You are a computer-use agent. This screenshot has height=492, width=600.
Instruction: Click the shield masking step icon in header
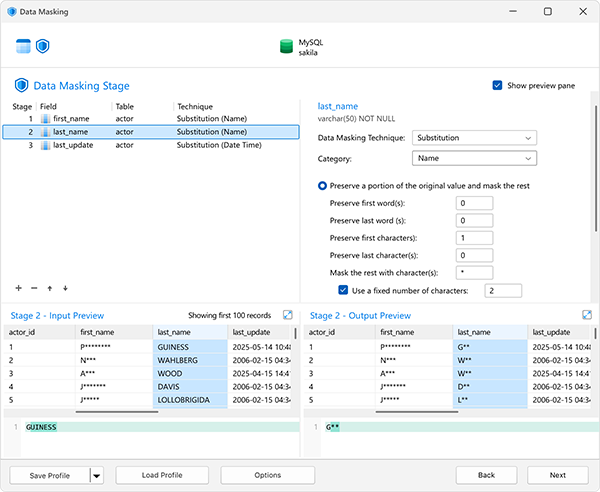[x=42, y=46]
